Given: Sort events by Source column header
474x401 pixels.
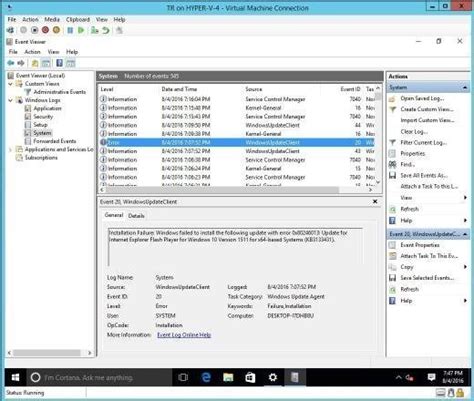Looking at the screenshot, I should click(253, 89).
